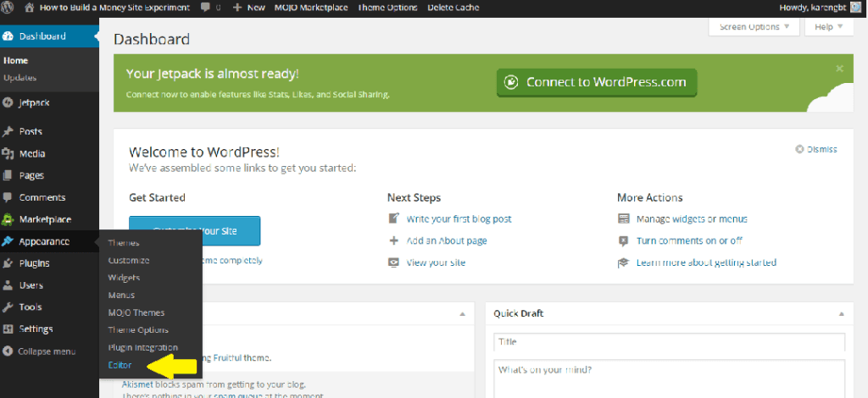The height and width of the screenshot is (398, 868).
Task: Click the What's on your mind text area
Action: 670,379
